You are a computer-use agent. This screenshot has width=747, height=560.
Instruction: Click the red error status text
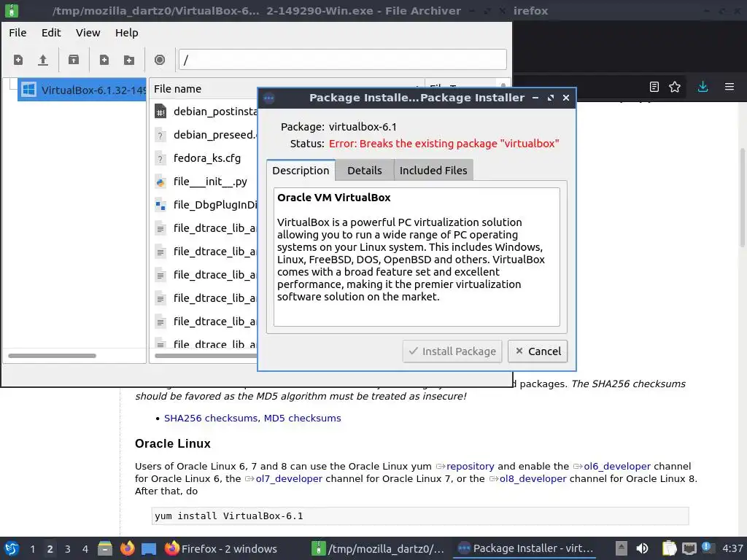[444, 144]
